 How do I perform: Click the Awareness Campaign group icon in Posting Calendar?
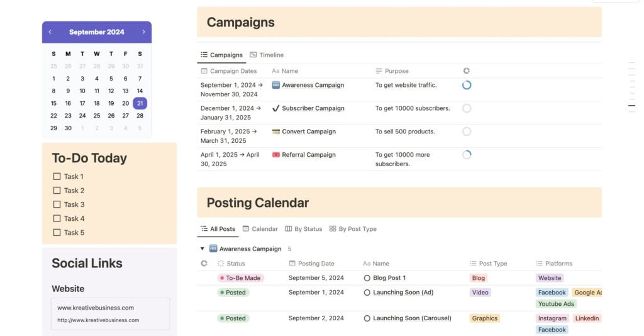tap(213, 248)
